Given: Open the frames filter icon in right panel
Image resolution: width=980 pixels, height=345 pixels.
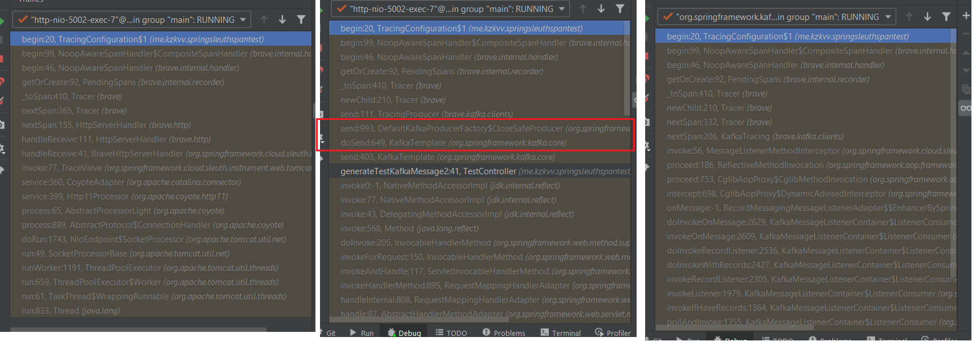Looking at the screenshot, I should [946, 17].
